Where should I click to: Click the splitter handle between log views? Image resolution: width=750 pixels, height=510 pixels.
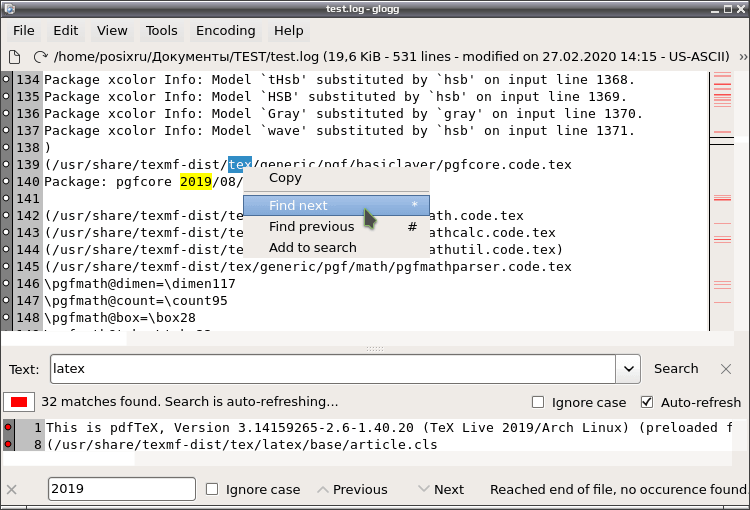tap(375, 349)
